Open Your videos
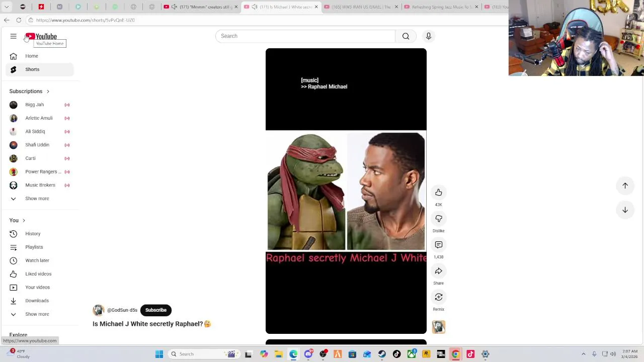Viewport: 644px width, 362px height. (x=40, y=287)
